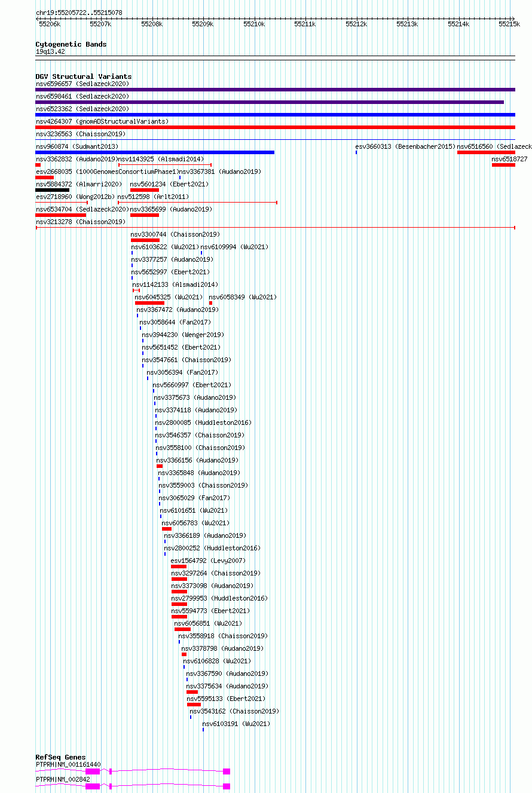Screen dimensions: 532x793
Task: Open variant nsv6523362 (Sedlazeck2020)
Action: coord(82,109)
